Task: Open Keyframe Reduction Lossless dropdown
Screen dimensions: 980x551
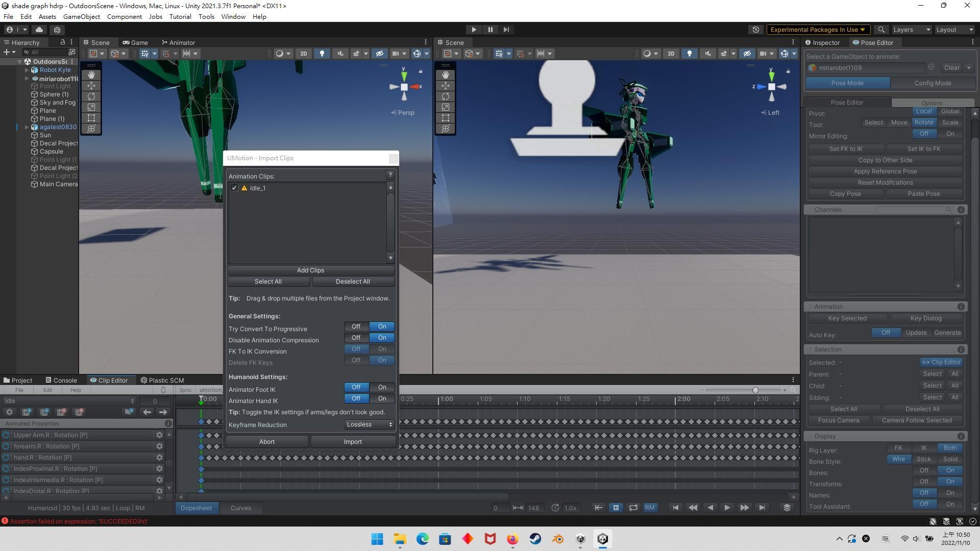Action: coord(369,424)
